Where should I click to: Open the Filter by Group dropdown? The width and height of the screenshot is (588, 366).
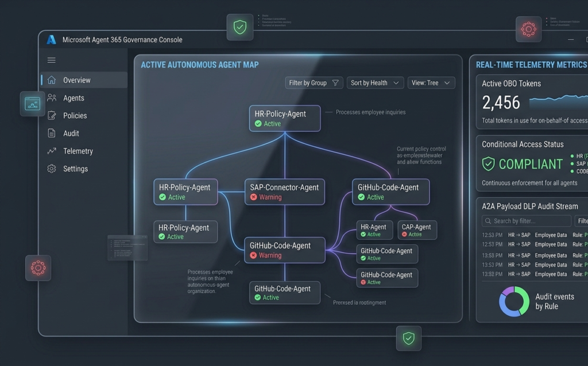point(314,83)
